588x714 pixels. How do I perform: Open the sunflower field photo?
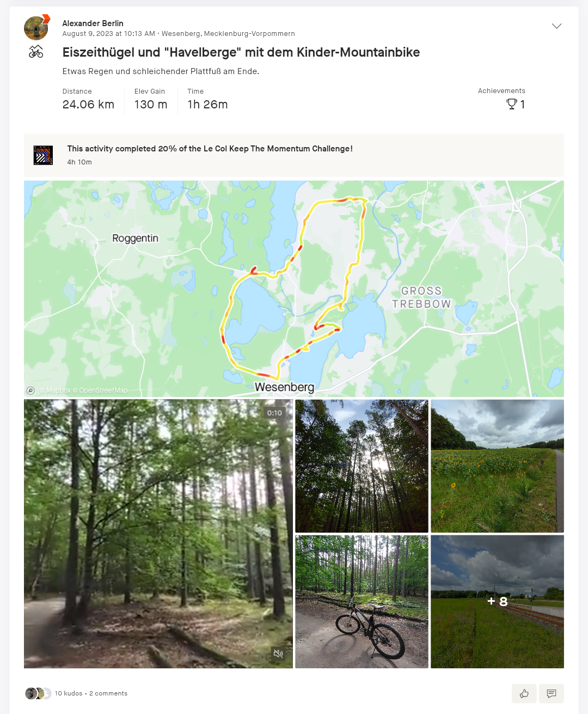click(x=497, y=466)
